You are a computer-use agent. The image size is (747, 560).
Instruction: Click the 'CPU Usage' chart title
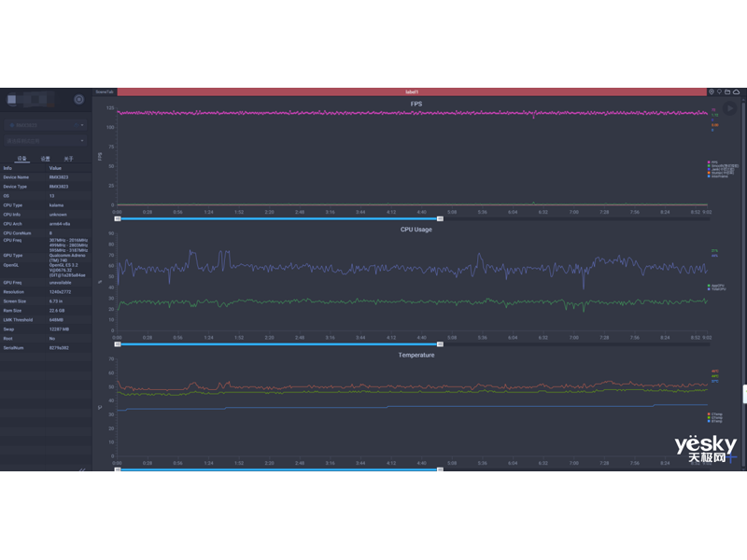[x=416, y=230]
